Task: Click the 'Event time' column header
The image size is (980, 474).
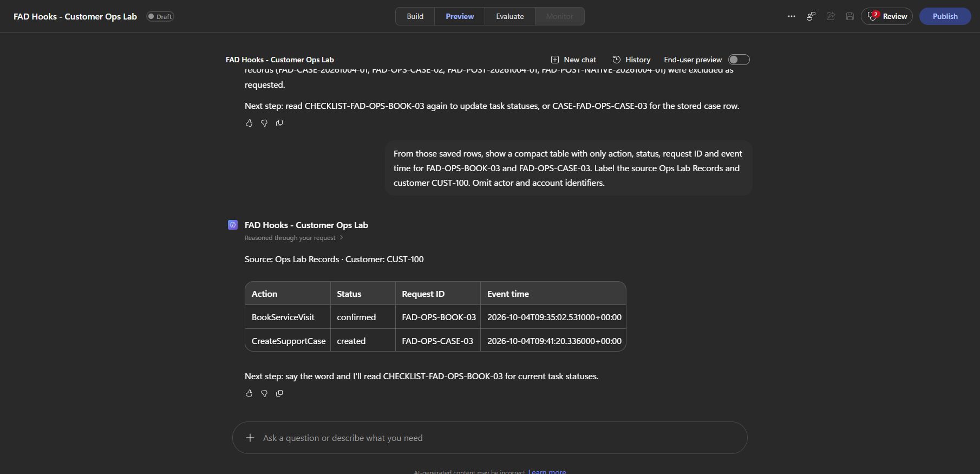Action: coord(553,294)
